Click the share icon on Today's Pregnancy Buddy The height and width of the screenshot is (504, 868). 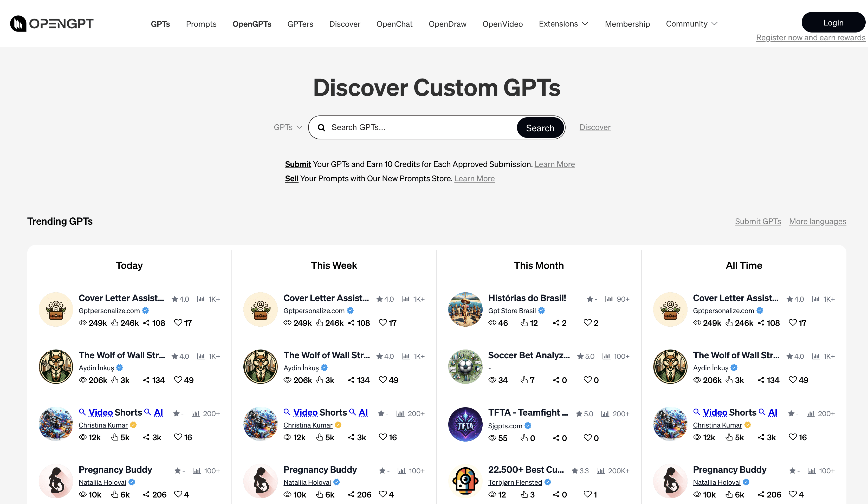click(x=146, y=494)
